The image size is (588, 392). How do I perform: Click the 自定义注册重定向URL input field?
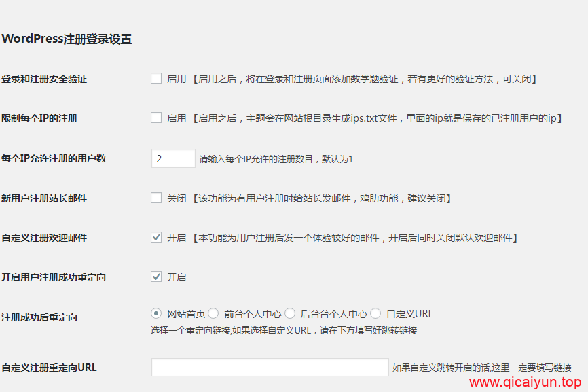coord(272,366)
